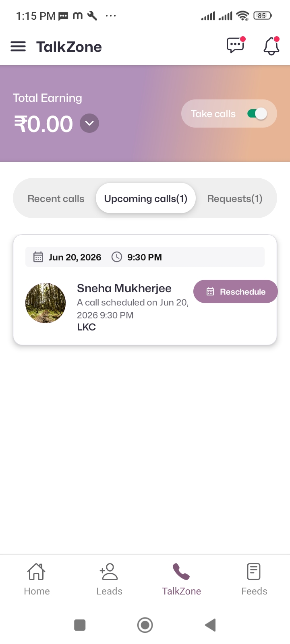
Task: Open the notifications bell
Action: click(x=271, y=46)
